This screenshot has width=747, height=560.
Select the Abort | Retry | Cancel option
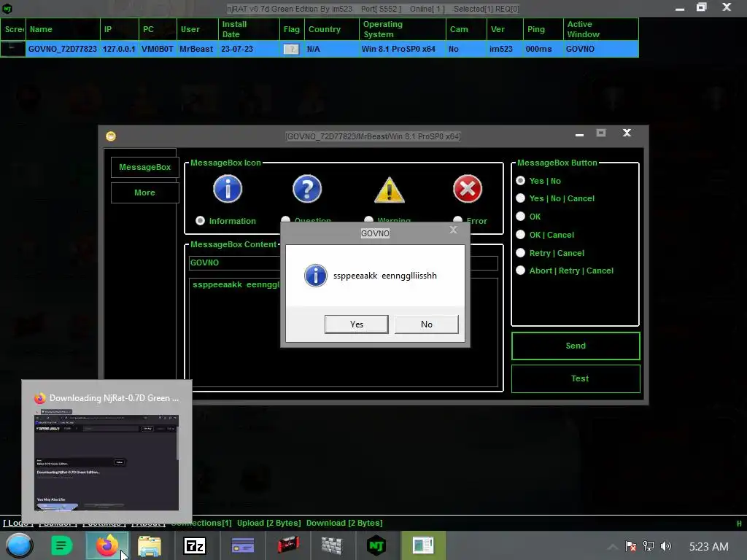click(520, 271)
